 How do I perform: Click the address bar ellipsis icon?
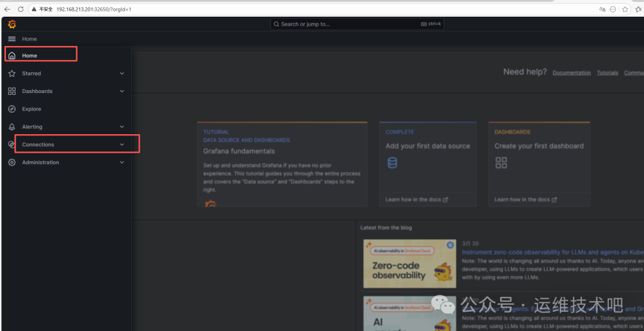point(613,9)
